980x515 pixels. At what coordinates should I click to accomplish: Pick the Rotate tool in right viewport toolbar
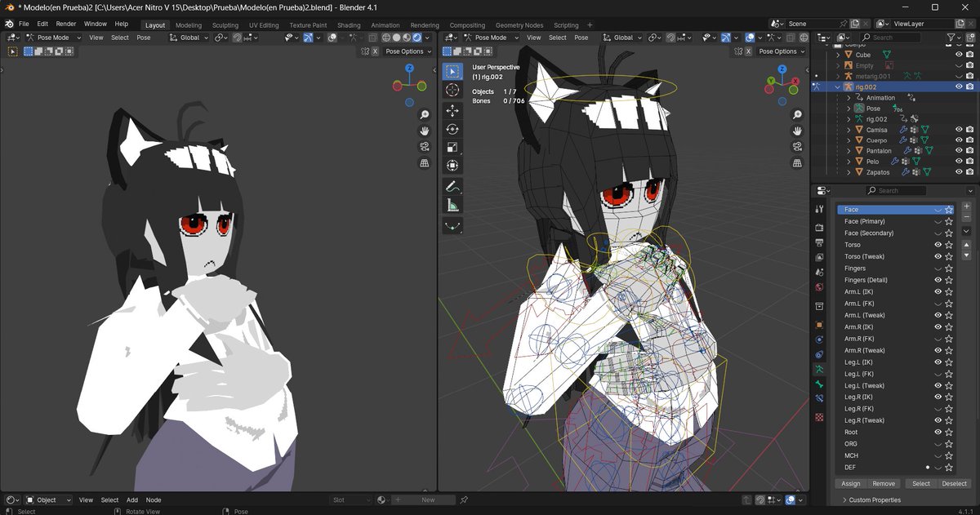pyautogui.click(x=453, y=129)
